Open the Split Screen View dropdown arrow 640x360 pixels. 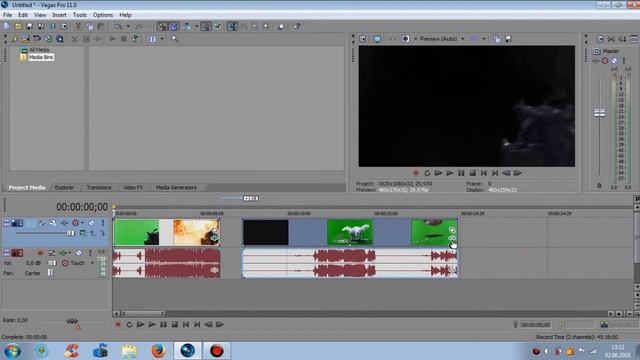pos(416,39)
